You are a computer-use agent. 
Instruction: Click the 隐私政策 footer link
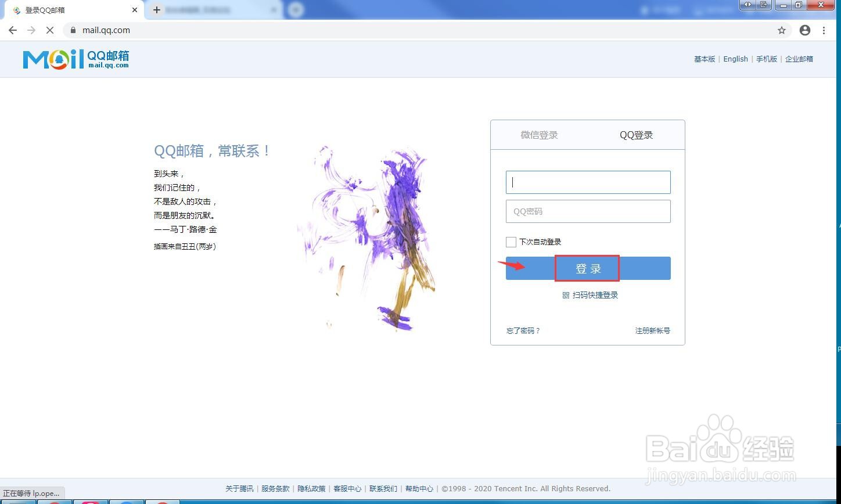pyautogui.click(x=311, y=488)
